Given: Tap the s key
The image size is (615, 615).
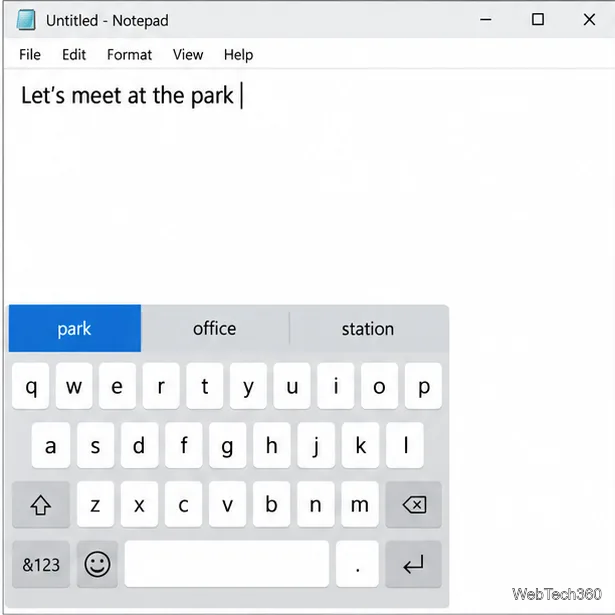Looking at the screenshot, I should point(96,446).
